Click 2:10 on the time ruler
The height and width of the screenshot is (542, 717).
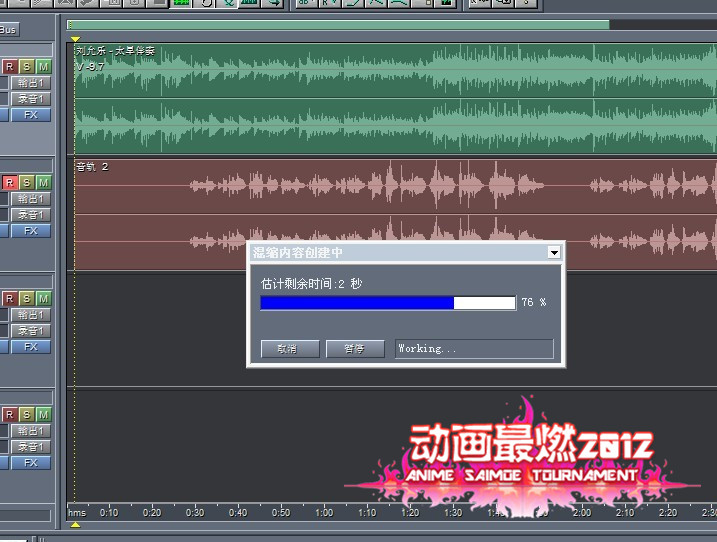tap(625, 513)
